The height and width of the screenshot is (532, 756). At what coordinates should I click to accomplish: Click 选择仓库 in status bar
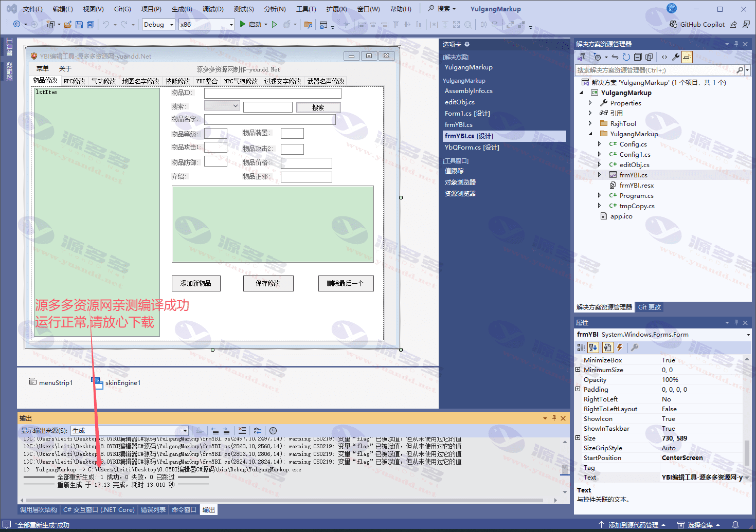click(698, 525)
